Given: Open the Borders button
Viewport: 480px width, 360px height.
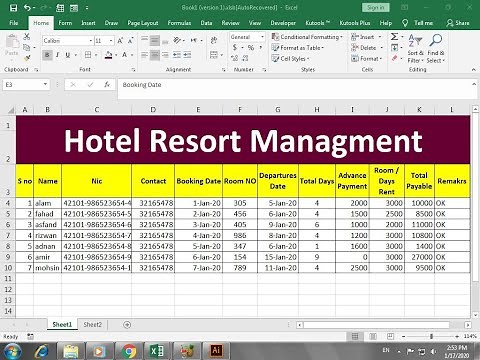Looking at the screenshot, I should (x=88, y=55).
